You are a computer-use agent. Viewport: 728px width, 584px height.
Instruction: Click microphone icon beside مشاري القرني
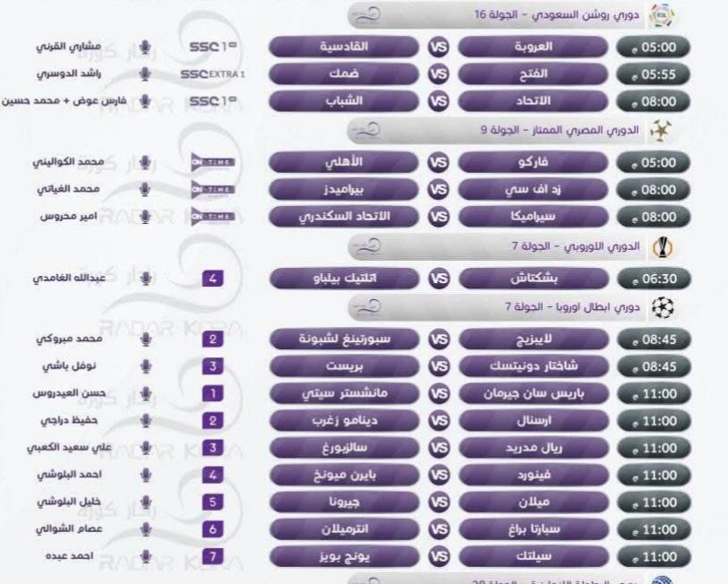click(145, 47)
